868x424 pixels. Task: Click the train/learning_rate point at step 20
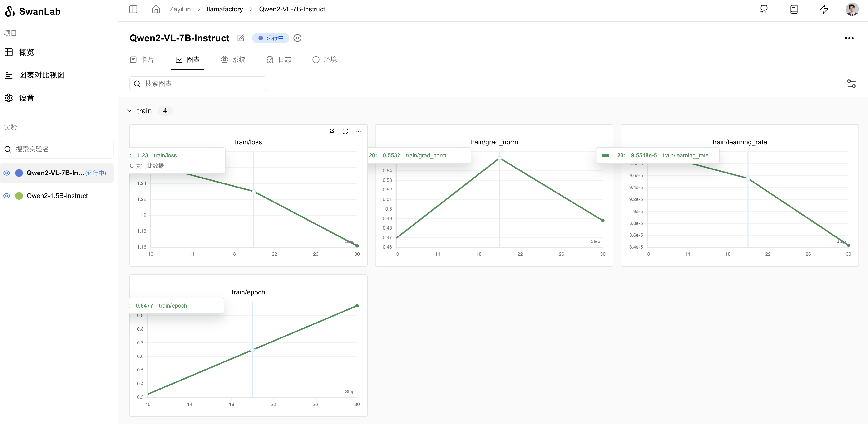(x=748, y=178)
